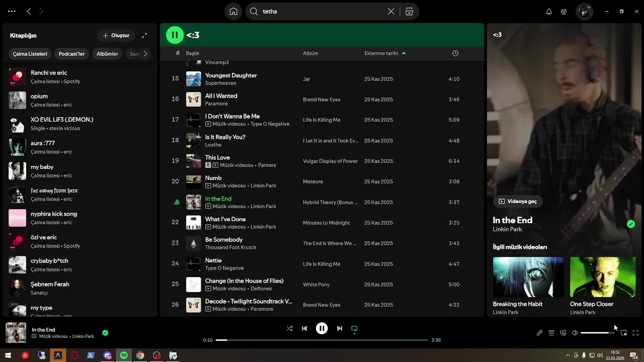
Task: Select the Albümler filter tab
Action: [x=107, y=54]
